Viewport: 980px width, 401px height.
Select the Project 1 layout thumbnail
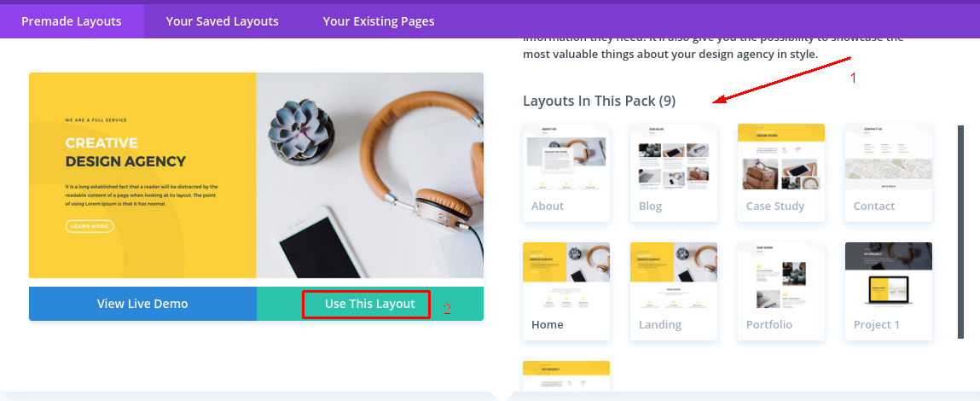[x=889, y=292]
